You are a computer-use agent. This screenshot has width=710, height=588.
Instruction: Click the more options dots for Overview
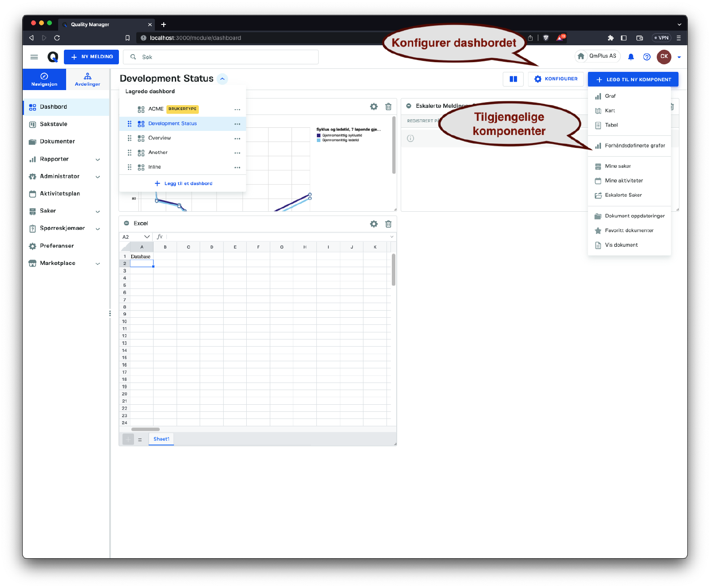(237, 138)
